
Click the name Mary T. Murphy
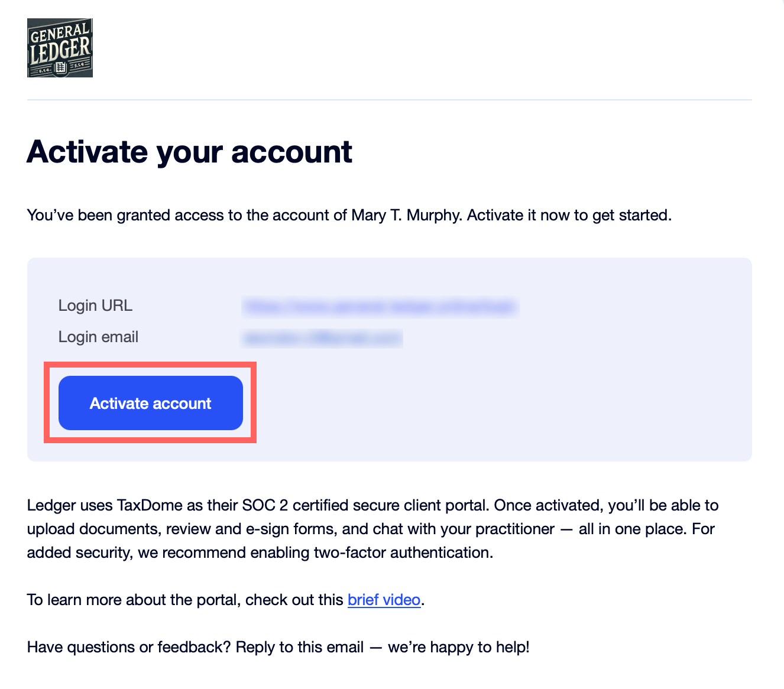pyautogui.click(x=406, y=215)
